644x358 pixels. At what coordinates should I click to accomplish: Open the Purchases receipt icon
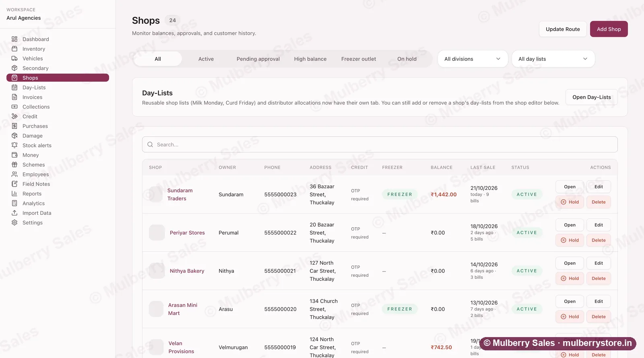(x=14, y=126)
